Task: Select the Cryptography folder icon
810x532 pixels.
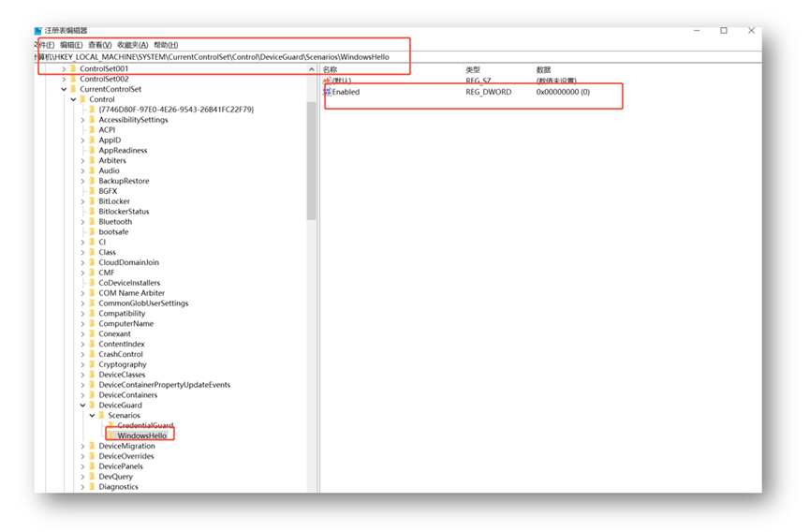Action: 93,364
